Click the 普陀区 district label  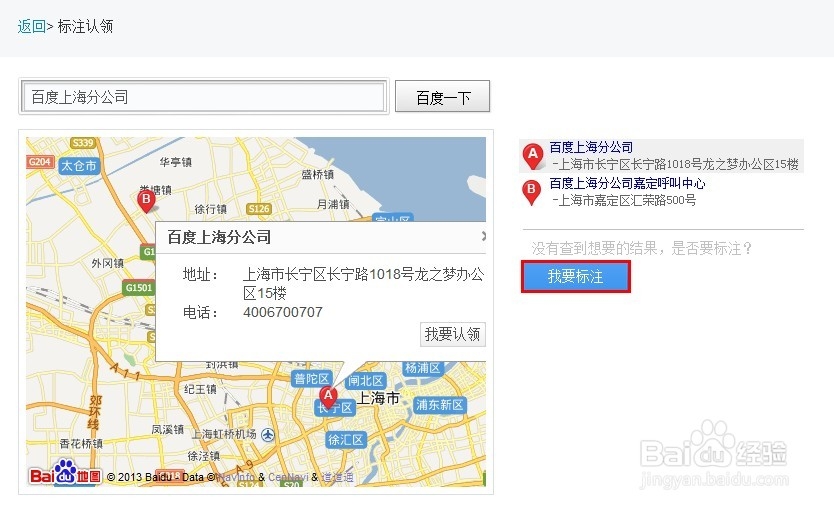(312, 379)
